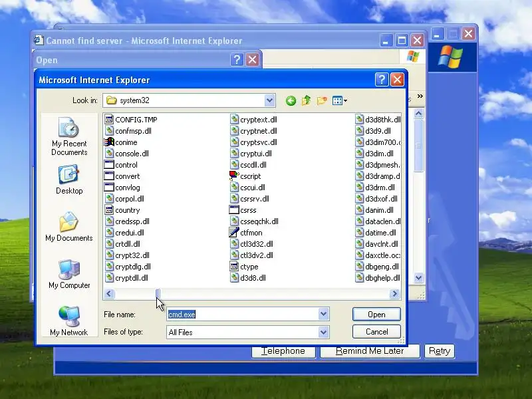Select the confmsp.dll file icon
Image resolution: width=532 pixels, height=399 pixels.
click(x=109, y=130)
